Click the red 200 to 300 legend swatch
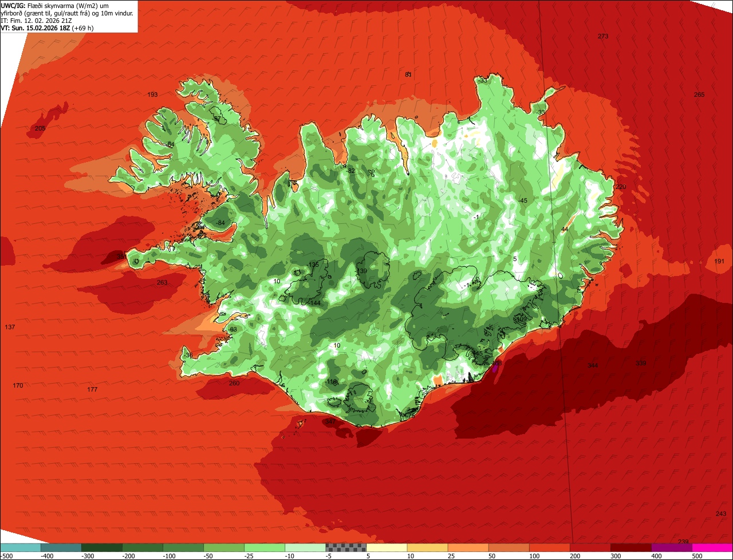This screenshot has width=733, height=560. pyautogui.click(x=590, y=547)
